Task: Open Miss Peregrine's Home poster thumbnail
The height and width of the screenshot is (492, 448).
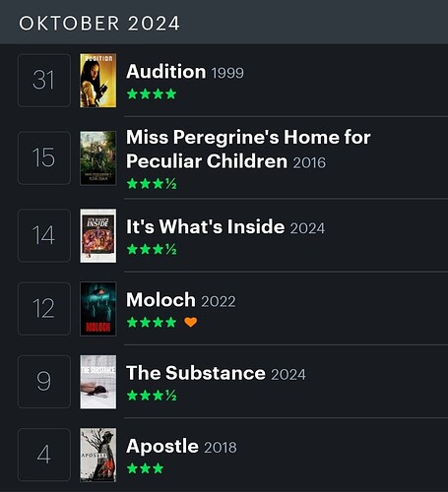Action: [x=98, y=158]
